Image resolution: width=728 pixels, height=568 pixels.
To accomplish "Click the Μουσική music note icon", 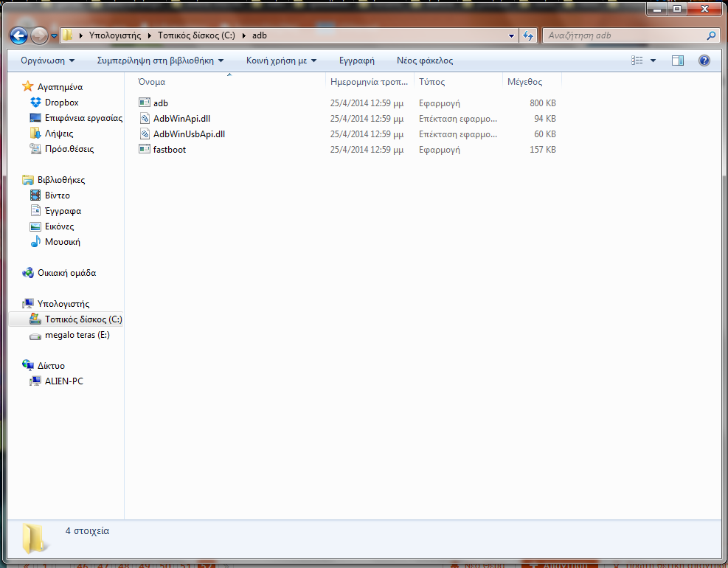I will pos(35,241).
